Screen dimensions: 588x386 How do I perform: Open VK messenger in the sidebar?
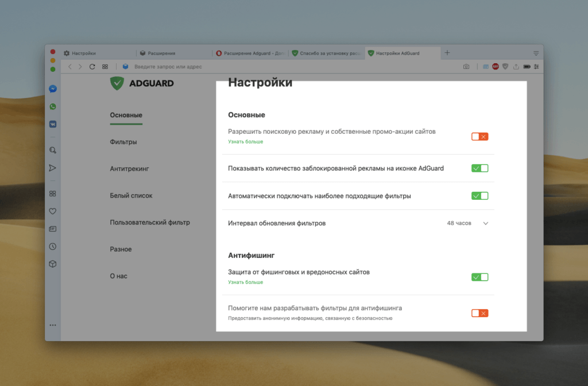point(53,124)
